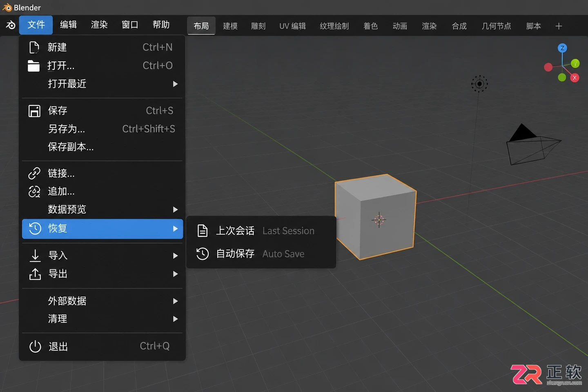Expand the 清理 submenu arrow
Image resolution: width=588 pixels, height=392 pixels.
(176, 319)
